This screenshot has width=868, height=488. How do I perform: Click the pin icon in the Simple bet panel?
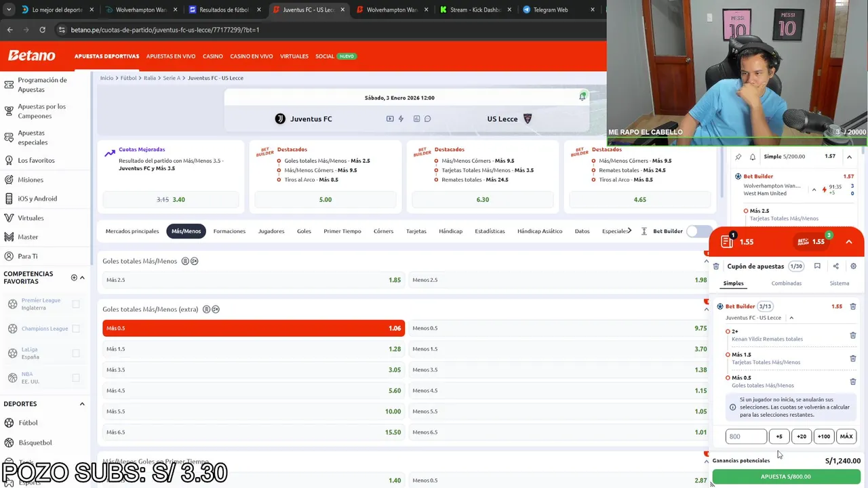click(x=738, y=157)
